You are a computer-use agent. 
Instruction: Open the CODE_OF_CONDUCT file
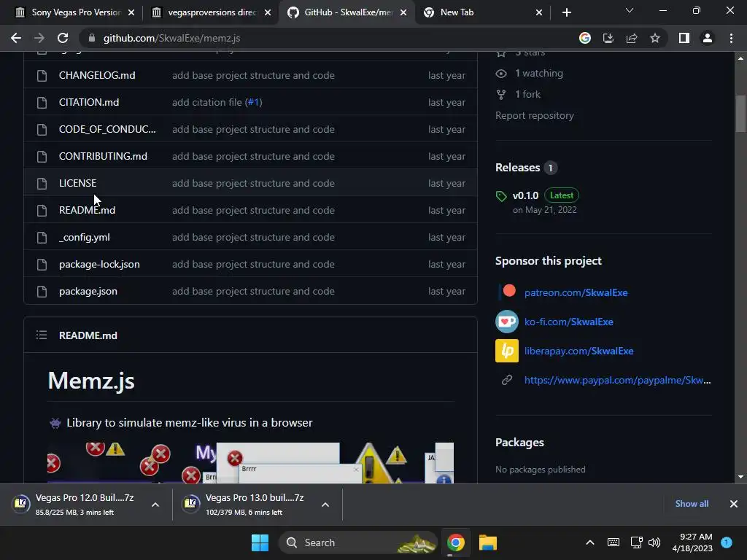tap(107, 129)
